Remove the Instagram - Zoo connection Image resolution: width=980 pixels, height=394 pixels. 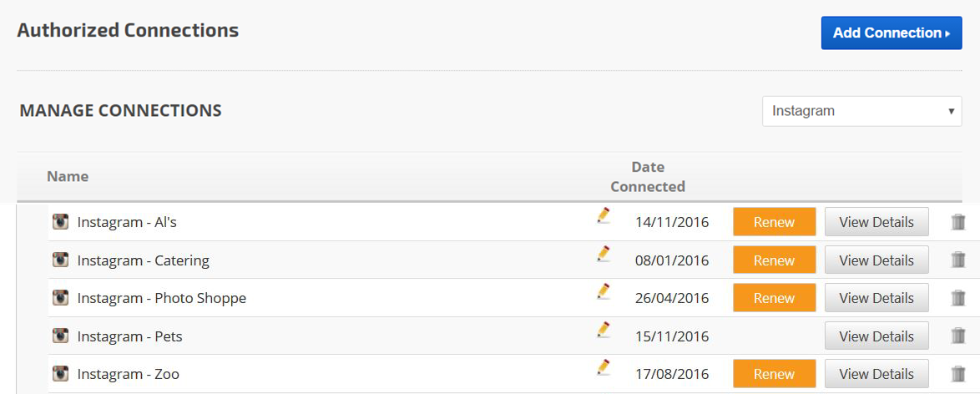[958, 374]
